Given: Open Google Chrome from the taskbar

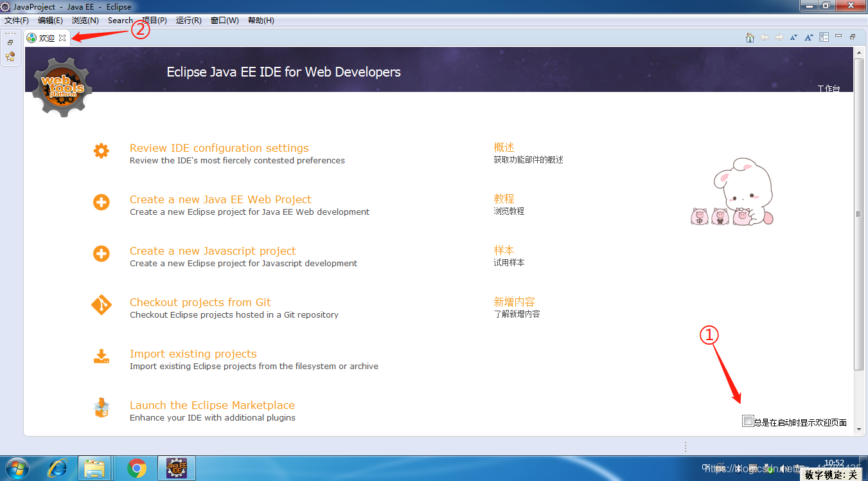Looking at the screenshot, I should (x=137, y=468).
